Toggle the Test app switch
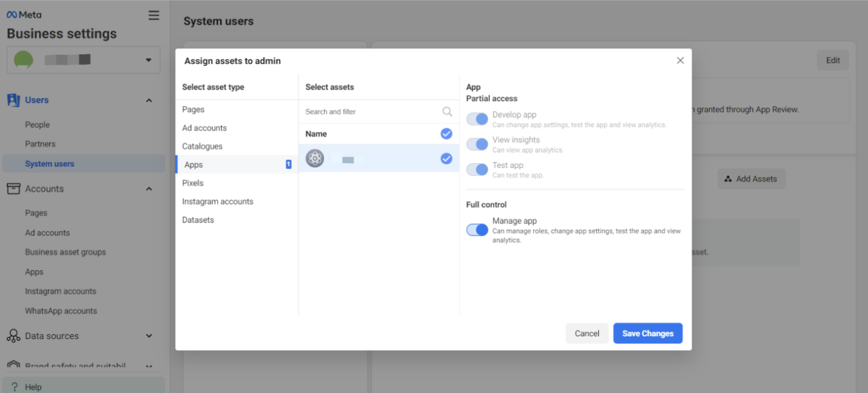Image resolution: width=868 pixels, height=393 pixels. [477, 170]
